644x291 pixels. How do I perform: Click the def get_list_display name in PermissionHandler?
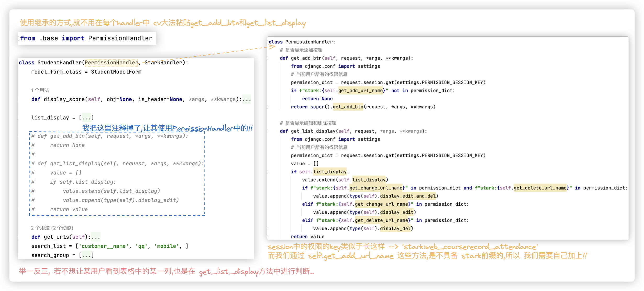point(313,131)
